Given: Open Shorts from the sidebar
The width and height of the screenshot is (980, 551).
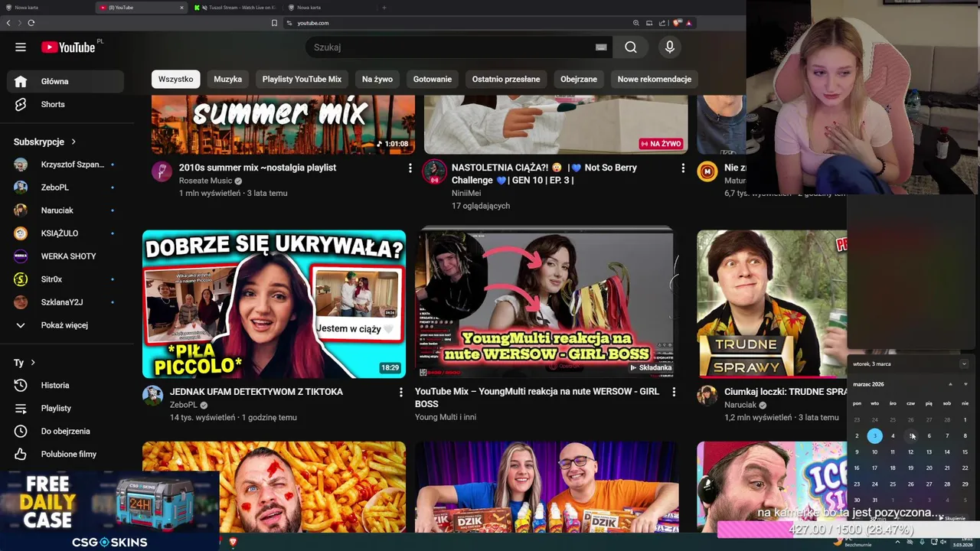Looking at the screenshot, I should pyautogui.click(x=66, y=104).
